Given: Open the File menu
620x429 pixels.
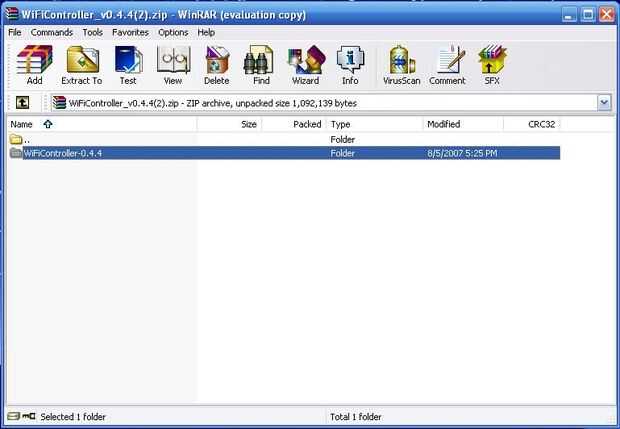Looking at the screenshot, I should point(15,32).
